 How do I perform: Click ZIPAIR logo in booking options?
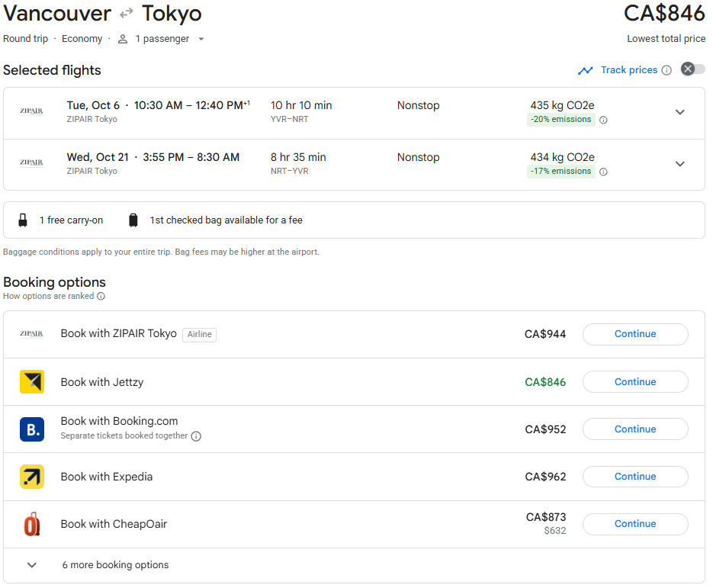pyautogui.click(x=32, y=334)
